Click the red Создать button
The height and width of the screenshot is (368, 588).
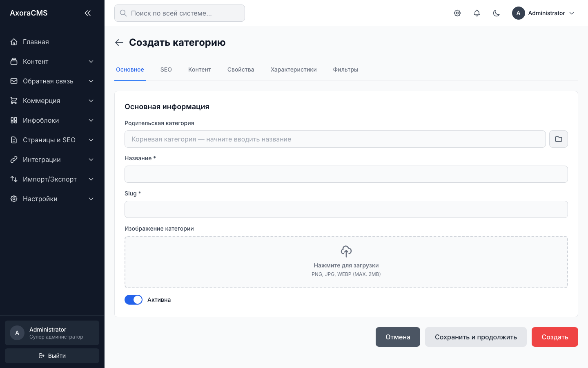point(555,337)
